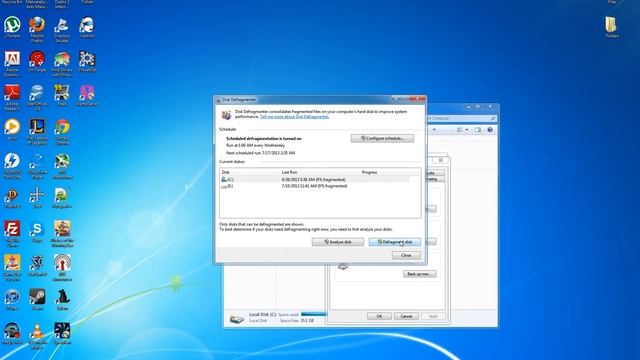Click the Progress column header
Screen dimensions: 640x360
click(x=369, y=172)
